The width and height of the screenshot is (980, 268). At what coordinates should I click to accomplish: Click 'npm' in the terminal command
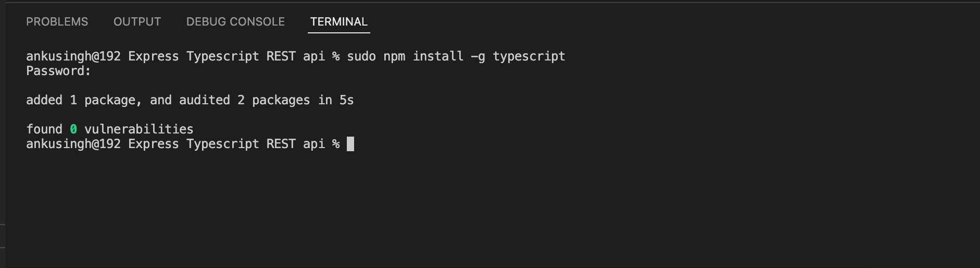point(394,56)
